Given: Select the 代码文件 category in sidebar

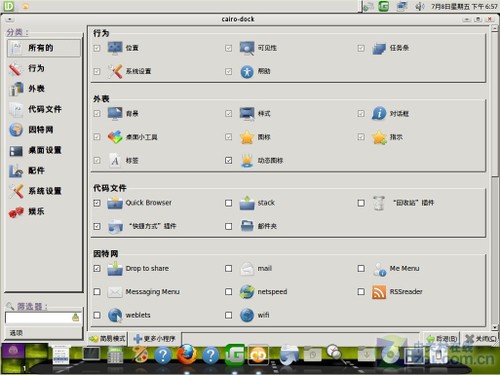Looking at the screenshot, I should 44,109.
